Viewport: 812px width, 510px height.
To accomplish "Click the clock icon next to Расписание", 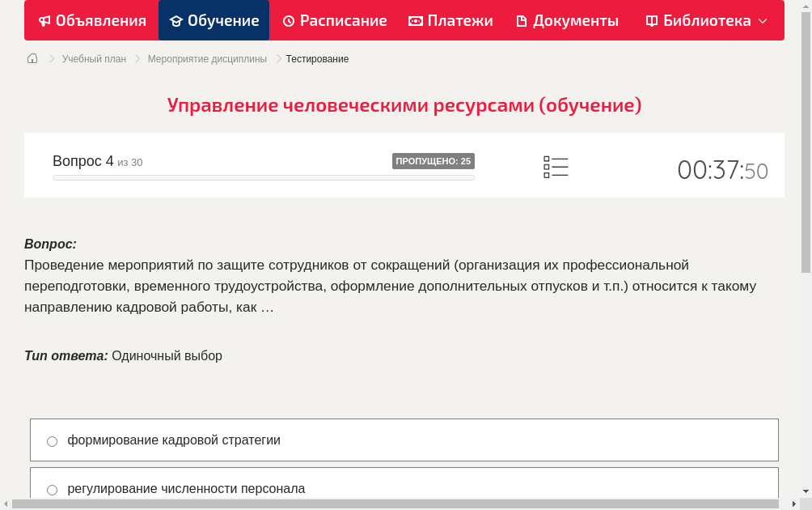I will coord(288,20).
